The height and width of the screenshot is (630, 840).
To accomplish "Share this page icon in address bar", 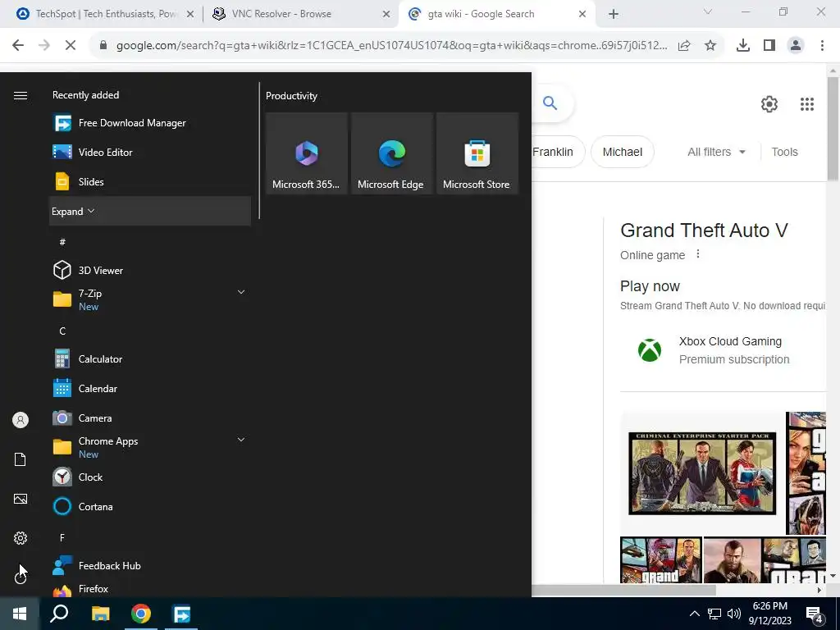I will tap(684, 46).
